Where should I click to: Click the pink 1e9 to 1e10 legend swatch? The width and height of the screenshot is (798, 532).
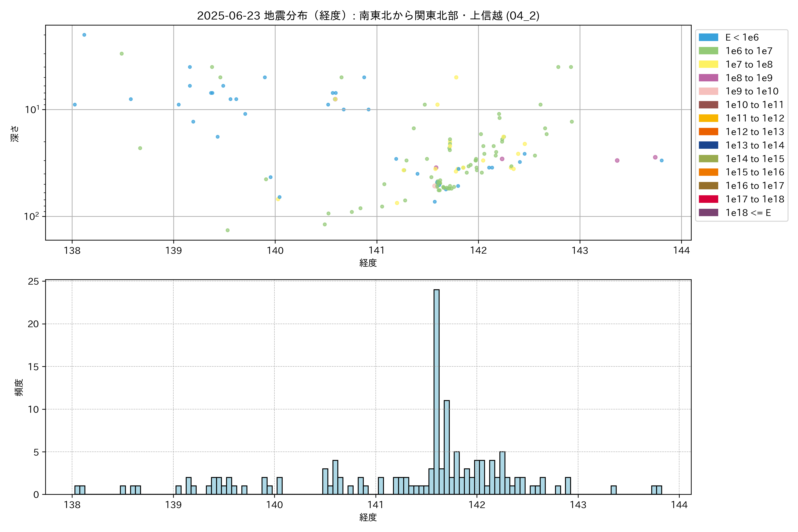click(x=708, y=91)
